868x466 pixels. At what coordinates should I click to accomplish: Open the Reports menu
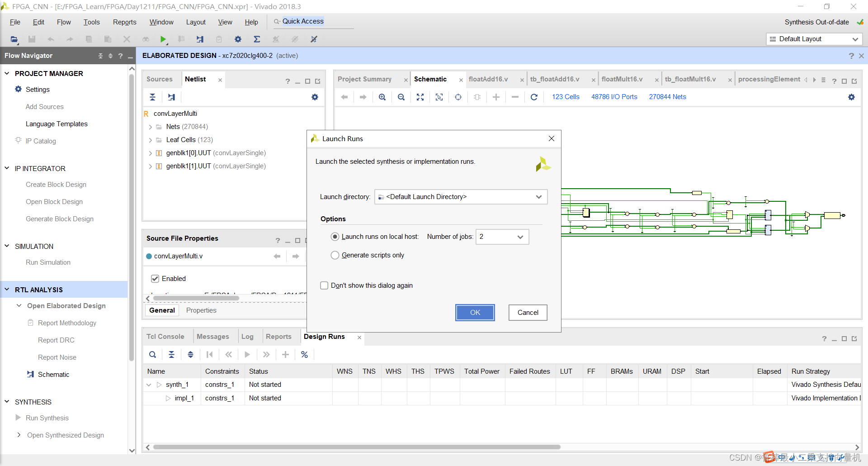[x=124, y=22]
